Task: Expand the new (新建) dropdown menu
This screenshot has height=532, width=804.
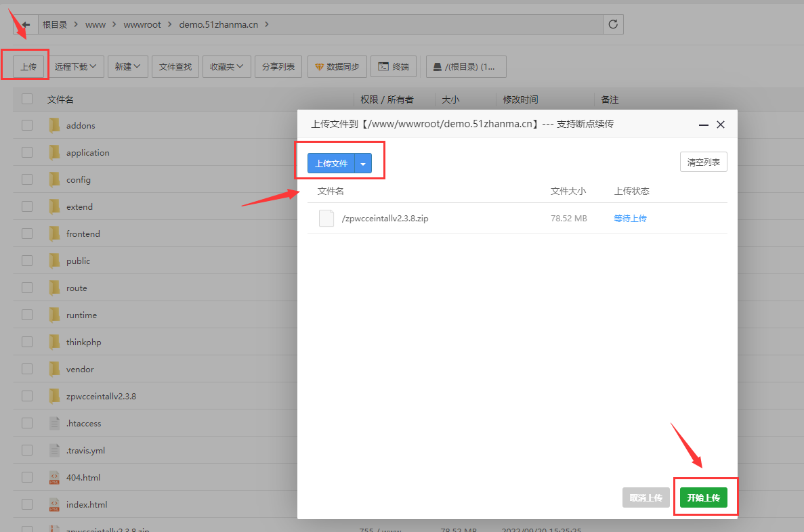Action: tap(127, 66)
